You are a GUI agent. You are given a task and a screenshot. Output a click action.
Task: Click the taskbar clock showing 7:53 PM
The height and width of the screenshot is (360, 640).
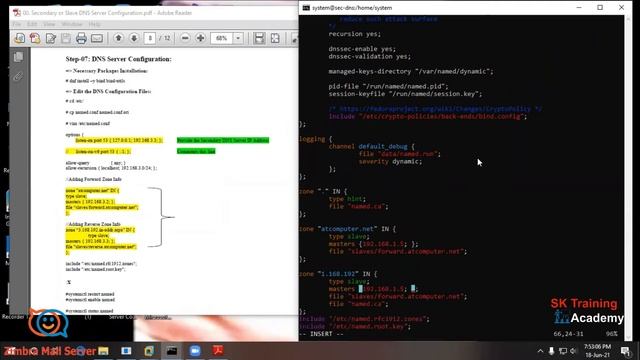(597, 351)
